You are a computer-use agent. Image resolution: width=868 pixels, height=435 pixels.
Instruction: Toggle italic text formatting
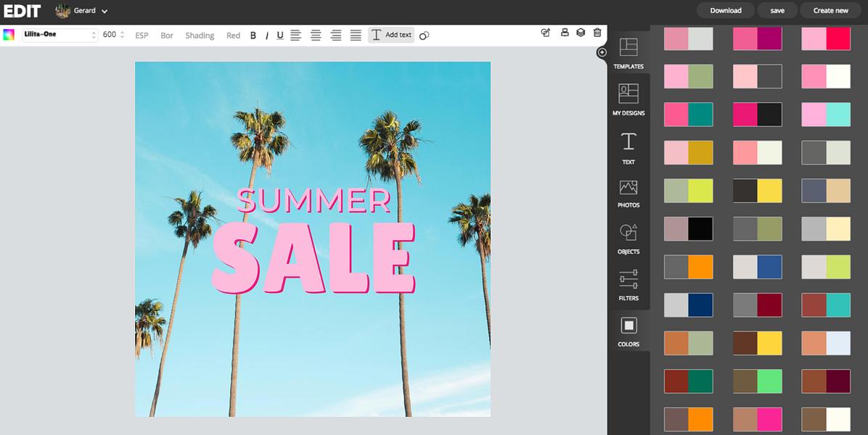click(x=266, y=36)
